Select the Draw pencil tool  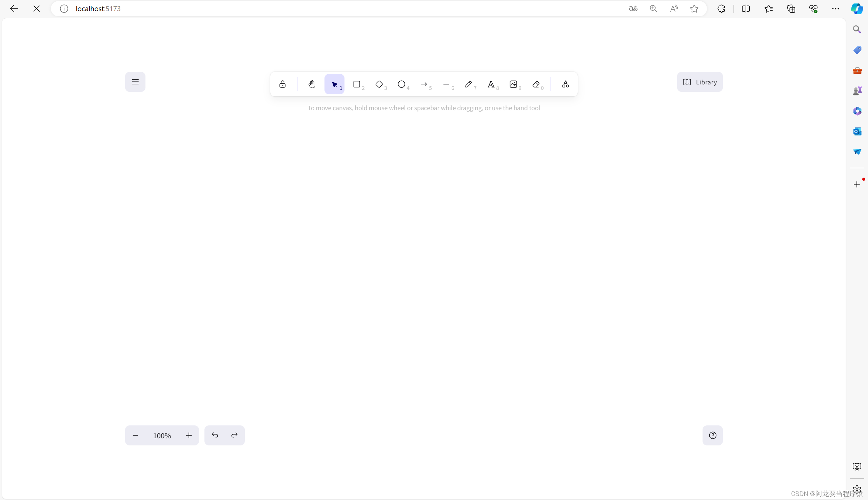click(x=469, y=84)
